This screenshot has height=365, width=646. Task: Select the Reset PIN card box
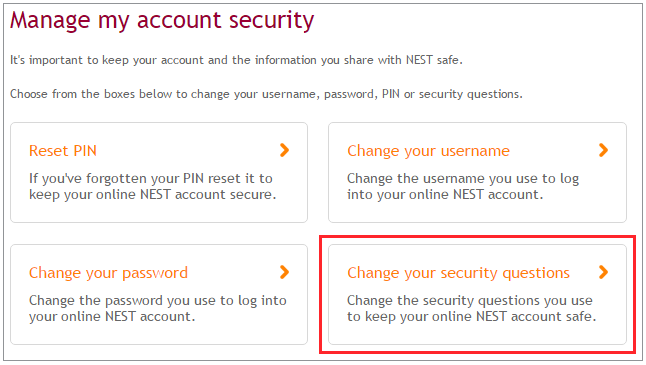click(x=159, y=172)
